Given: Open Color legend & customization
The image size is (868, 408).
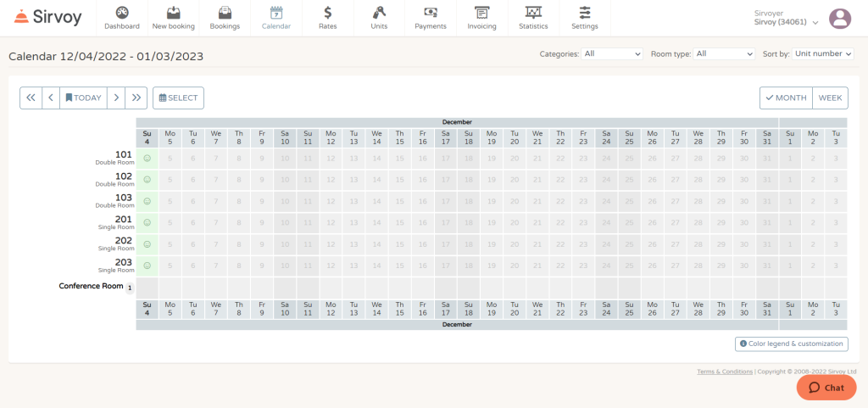Looking at the screenshot, I should (x=792, y=344).
